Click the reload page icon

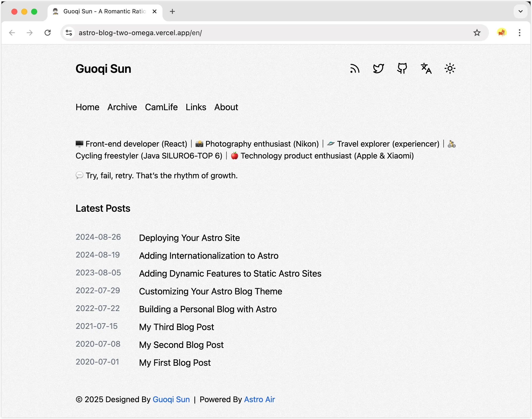coord(48,32)
